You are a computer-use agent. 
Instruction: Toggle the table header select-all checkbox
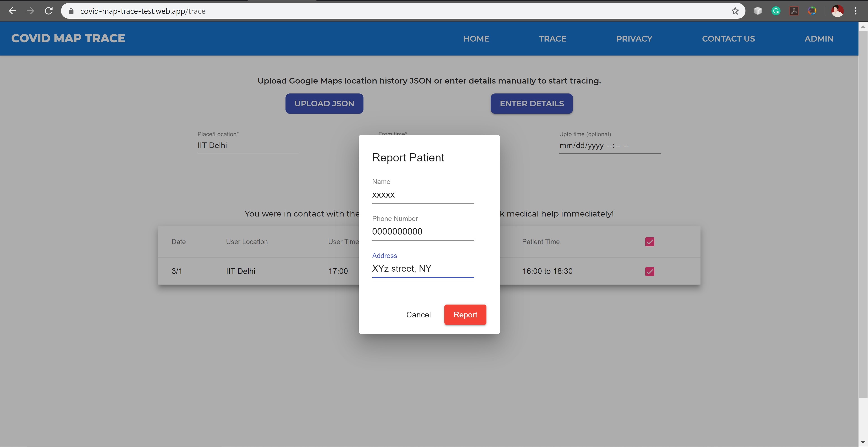[x=650, y=242]
